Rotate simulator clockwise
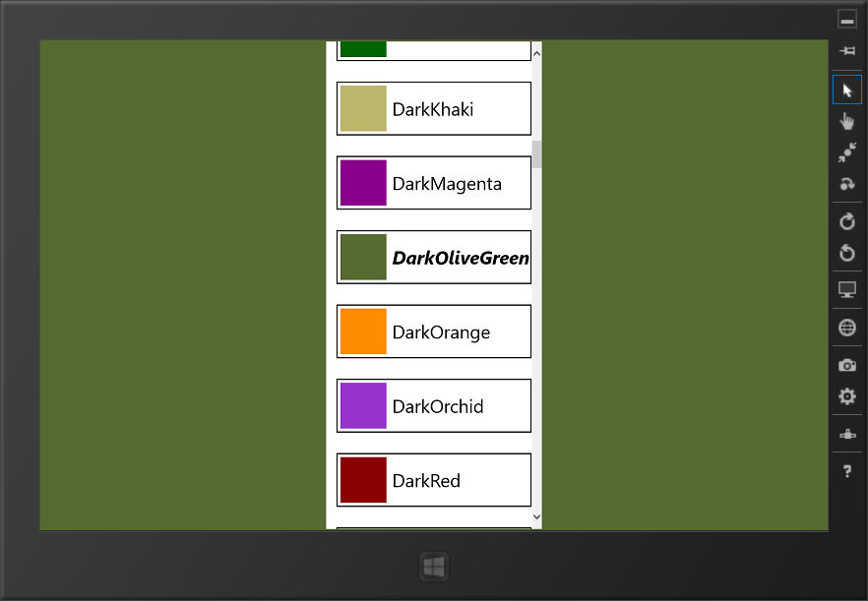The image size is (868, 601). tap(847, 221)
